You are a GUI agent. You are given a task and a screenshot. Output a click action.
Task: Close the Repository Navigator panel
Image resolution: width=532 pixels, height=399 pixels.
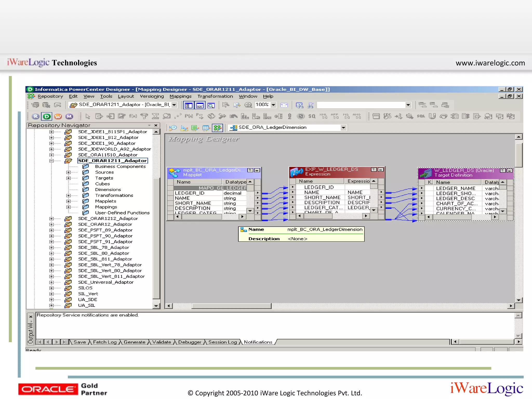click(156, 125)
